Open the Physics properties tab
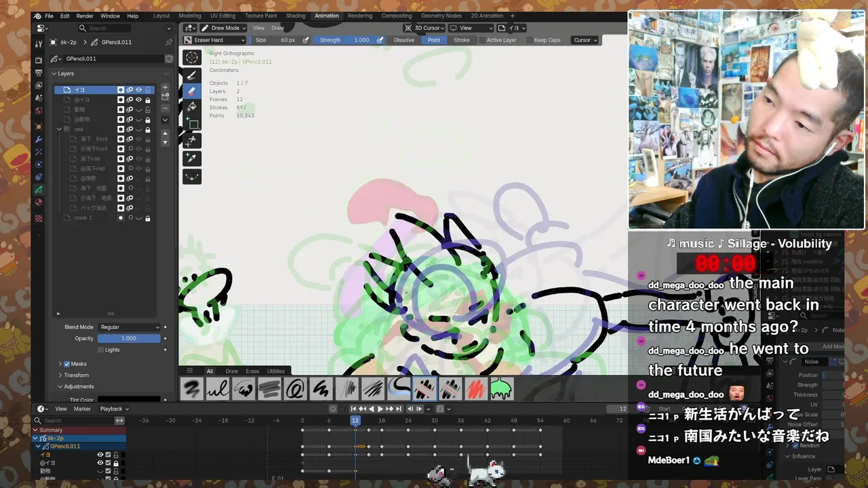868x488 pixels. coord(39,164)
